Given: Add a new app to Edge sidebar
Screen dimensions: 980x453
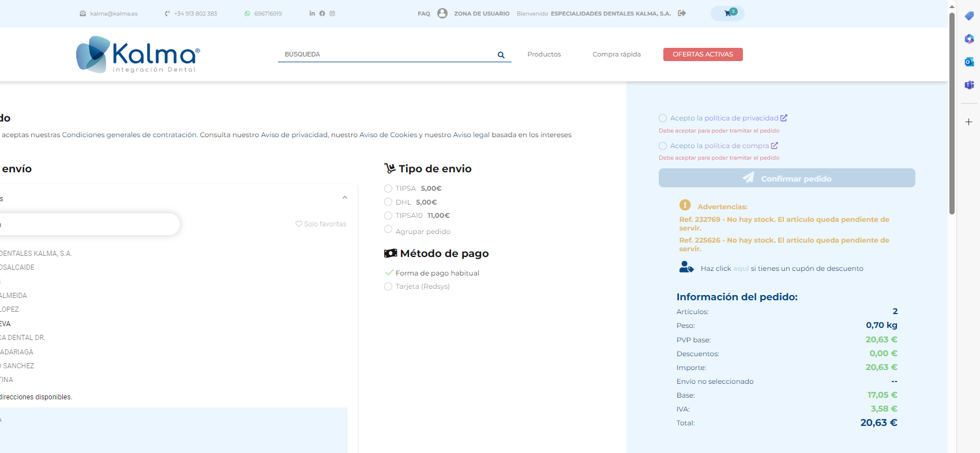Looking at the screenshot, I should pos(969,122).
